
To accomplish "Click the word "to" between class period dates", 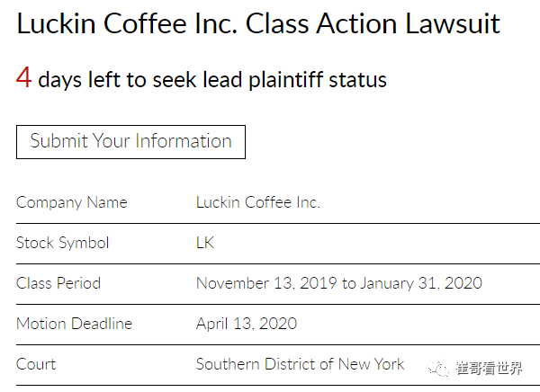I will click(x=349, y=283).
